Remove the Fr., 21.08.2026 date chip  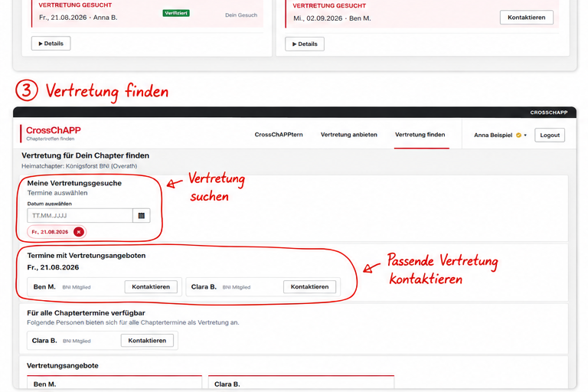[79, 232]
